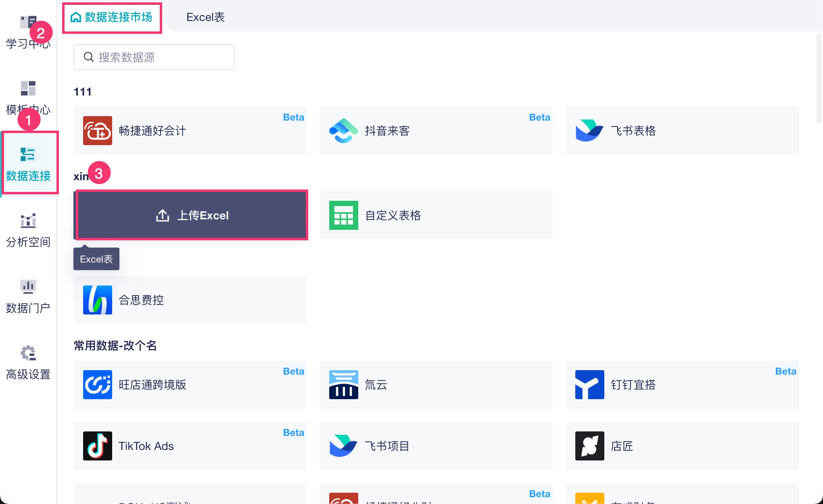Open the 高级设置 gear icon
Screen dimensions: 823x504
[28, 353]
